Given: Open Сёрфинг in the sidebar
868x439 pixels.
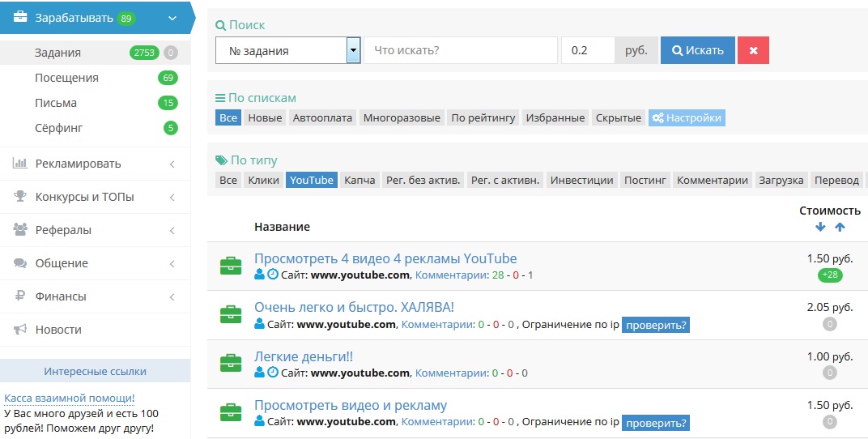Looking at the screenshot, I should 58,128.
